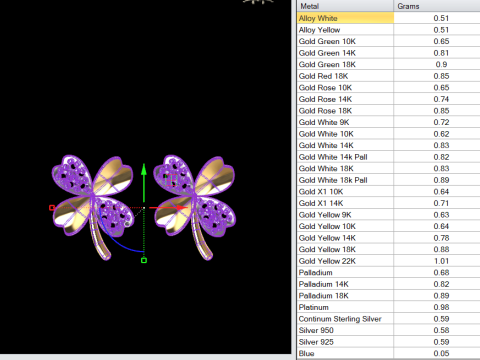480x360 pixels.
Task: Select the Platinum metal row
Action: coord(388,307)
